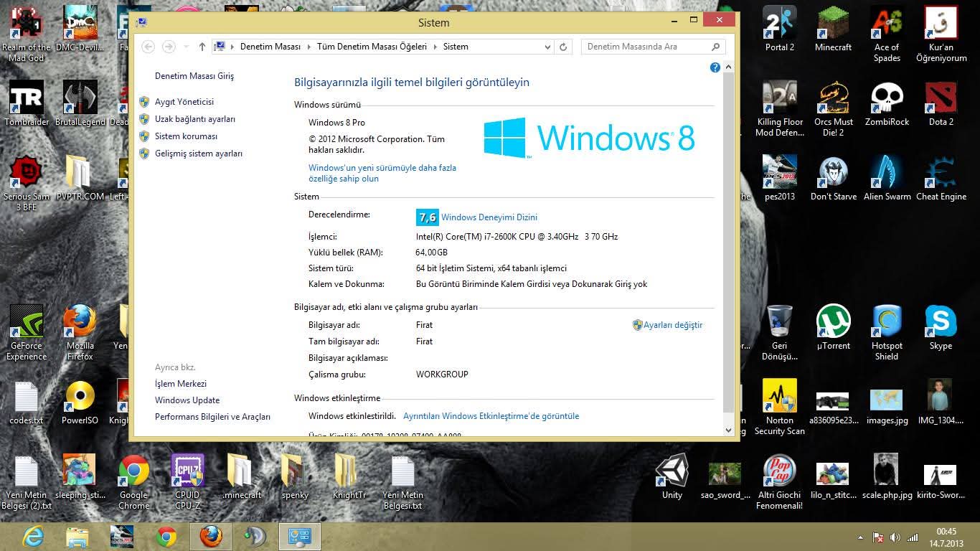980x551 pixels.
Task: Select the Kur'an Öğreniyorum desktop icon
Action: (941, 34)
